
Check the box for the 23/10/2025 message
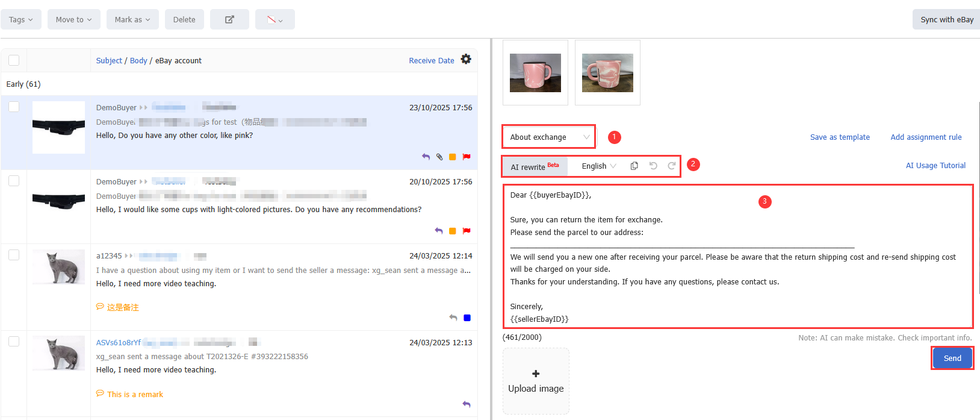[14, 107]
